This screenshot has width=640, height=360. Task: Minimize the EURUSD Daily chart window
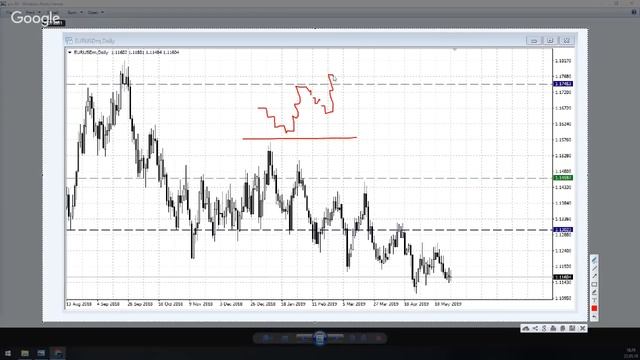pos(534,40)
